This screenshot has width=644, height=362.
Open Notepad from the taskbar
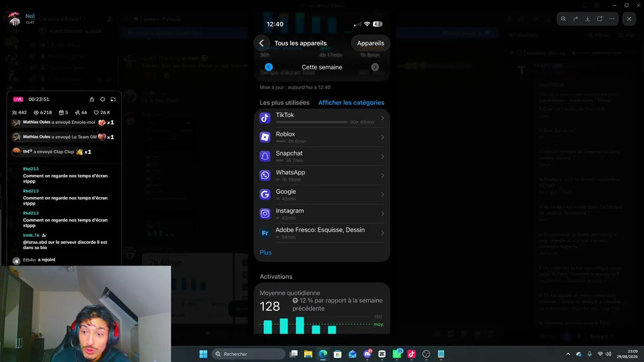pyautogui.click(x=441, y=354)
